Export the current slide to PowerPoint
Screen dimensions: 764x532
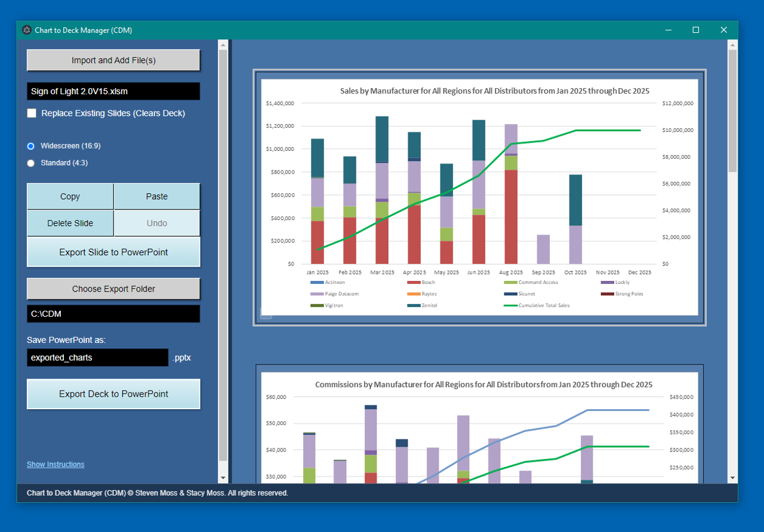113,252
